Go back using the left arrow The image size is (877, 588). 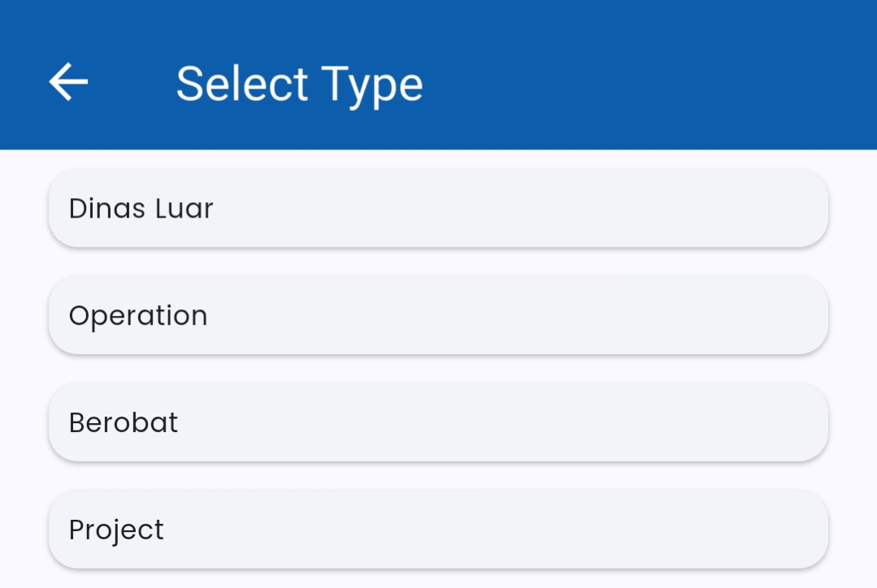68,83
